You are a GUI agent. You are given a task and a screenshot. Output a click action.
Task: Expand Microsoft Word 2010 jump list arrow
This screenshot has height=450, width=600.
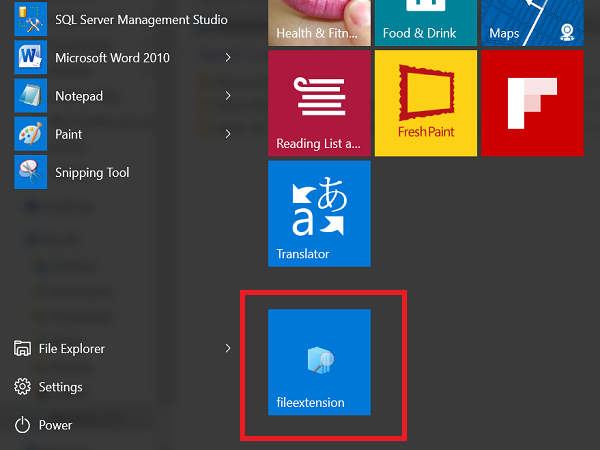228,58
